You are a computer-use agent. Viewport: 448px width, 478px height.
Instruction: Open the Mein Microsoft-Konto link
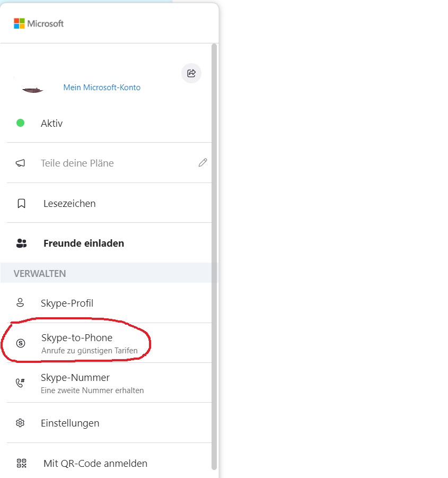point(102,88)
